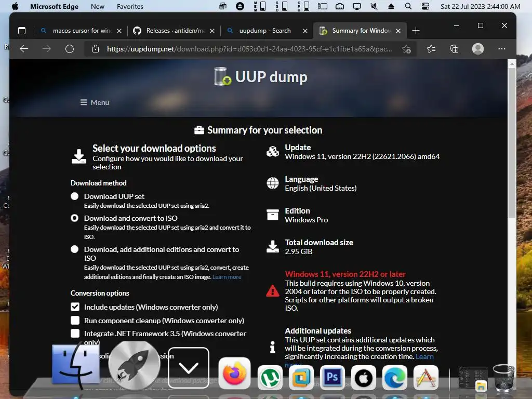This screenshot has width=532, height=399.
Task: Close the 'Summary for Windows' tab
Action: [x=398, y=31]
